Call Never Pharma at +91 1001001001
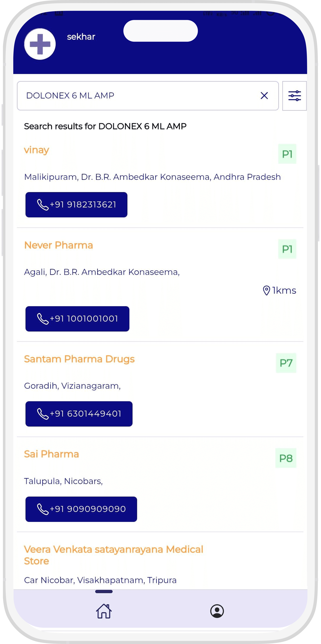This screenshot has width=321, height=644. click(x=77, y=319)
